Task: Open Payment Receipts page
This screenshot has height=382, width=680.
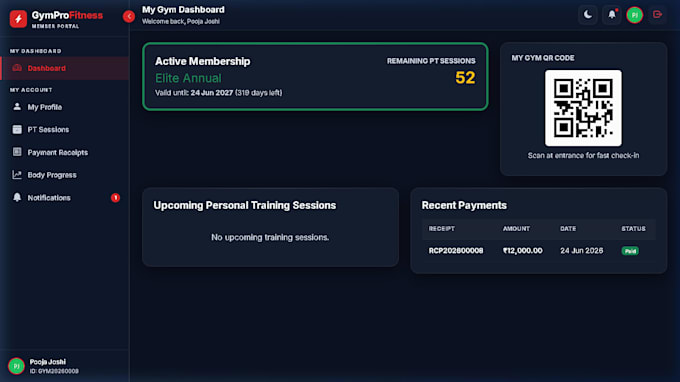Action: pos(65,152)
